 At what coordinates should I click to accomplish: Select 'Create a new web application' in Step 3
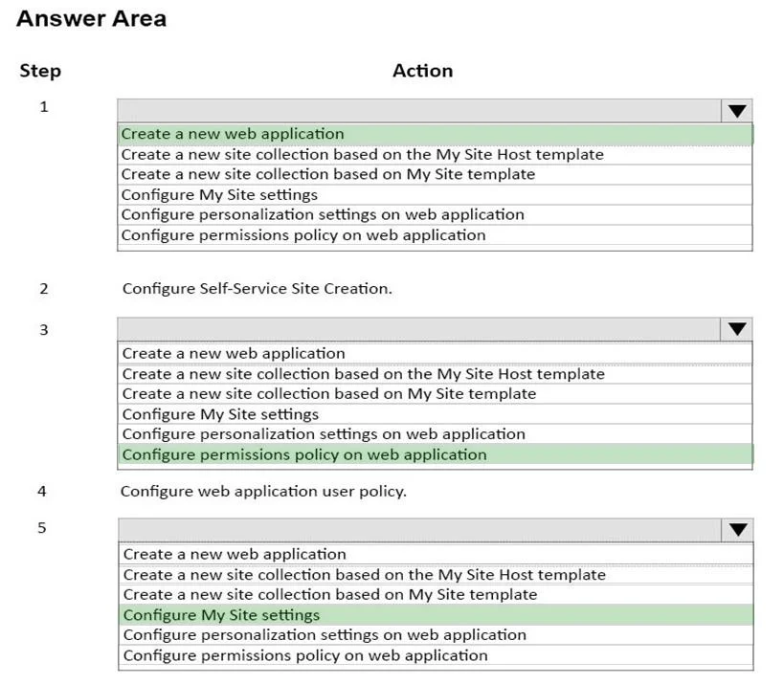(435, 353)
